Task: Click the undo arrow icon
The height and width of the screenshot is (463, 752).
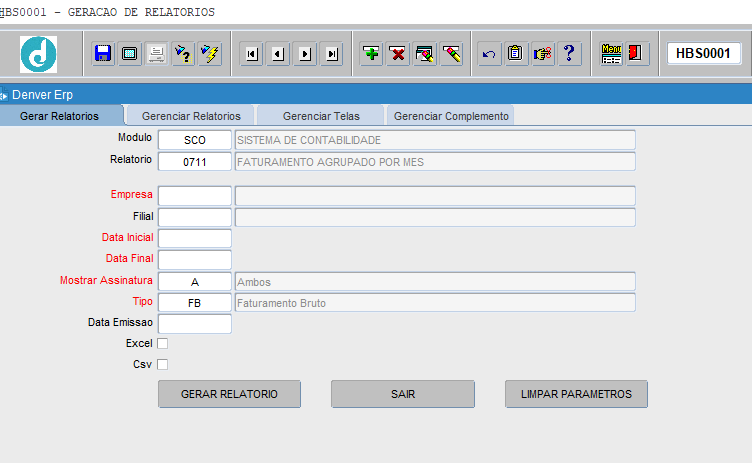Action: pyautogui.click(x=489, y=53)
